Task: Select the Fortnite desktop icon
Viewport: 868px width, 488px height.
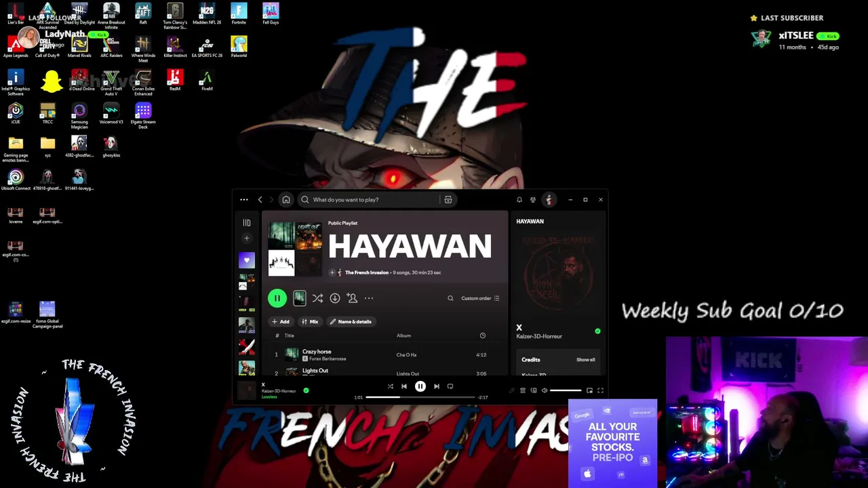Action: pyautogui.click(x=239, y=14)
